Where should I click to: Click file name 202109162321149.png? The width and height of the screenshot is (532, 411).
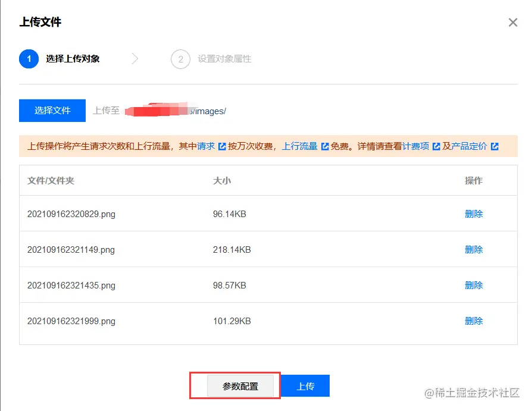click(71, 250)
